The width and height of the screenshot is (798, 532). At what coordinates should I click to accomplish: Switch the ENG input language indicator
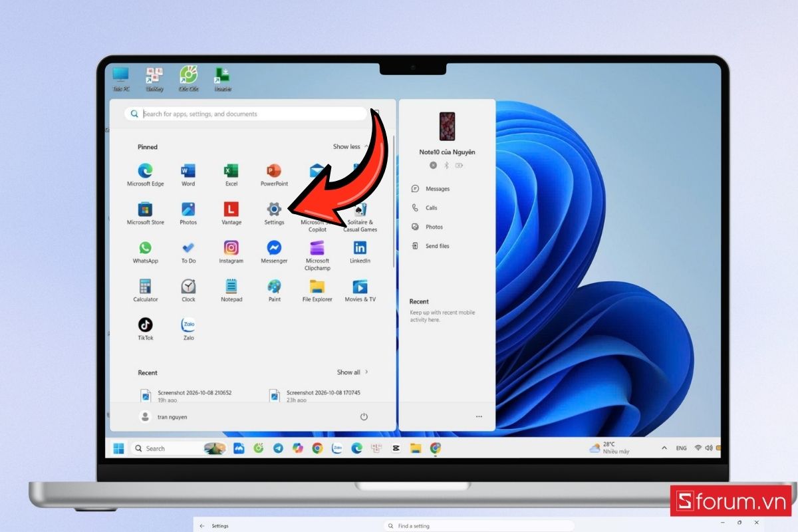coord(681,448)
